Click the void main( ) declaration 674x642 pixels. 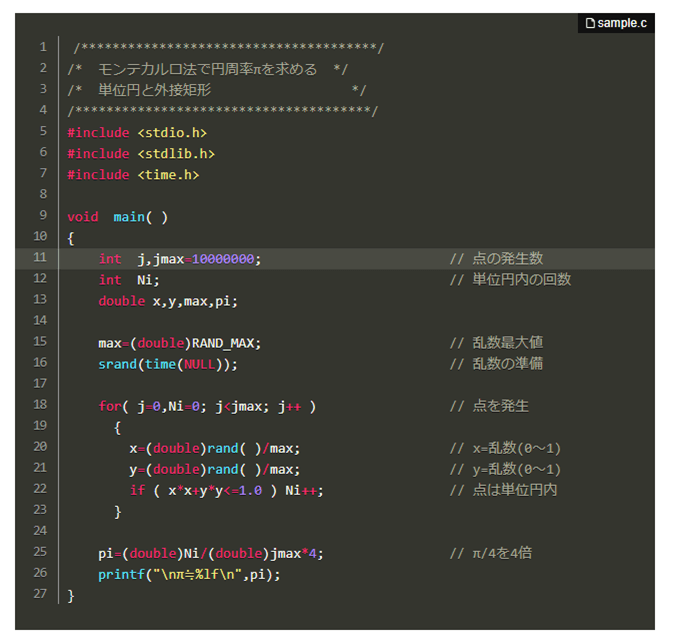coord(117,217)
